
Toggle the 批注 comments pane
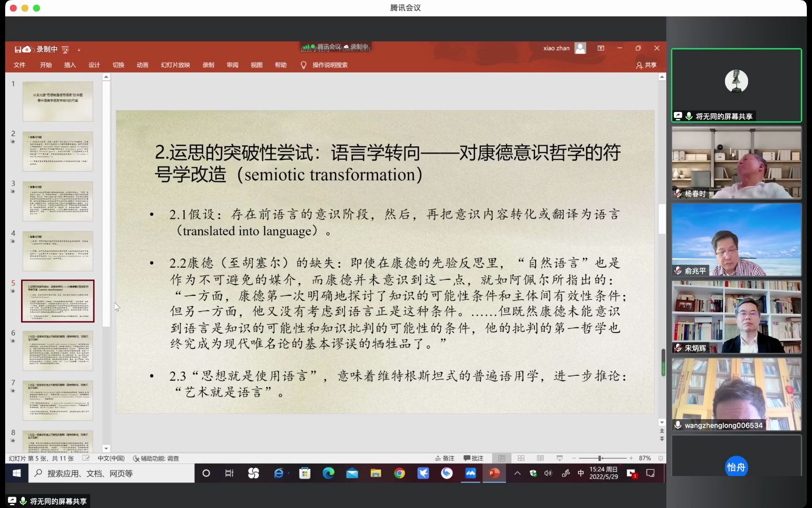[x=474, y=458]
